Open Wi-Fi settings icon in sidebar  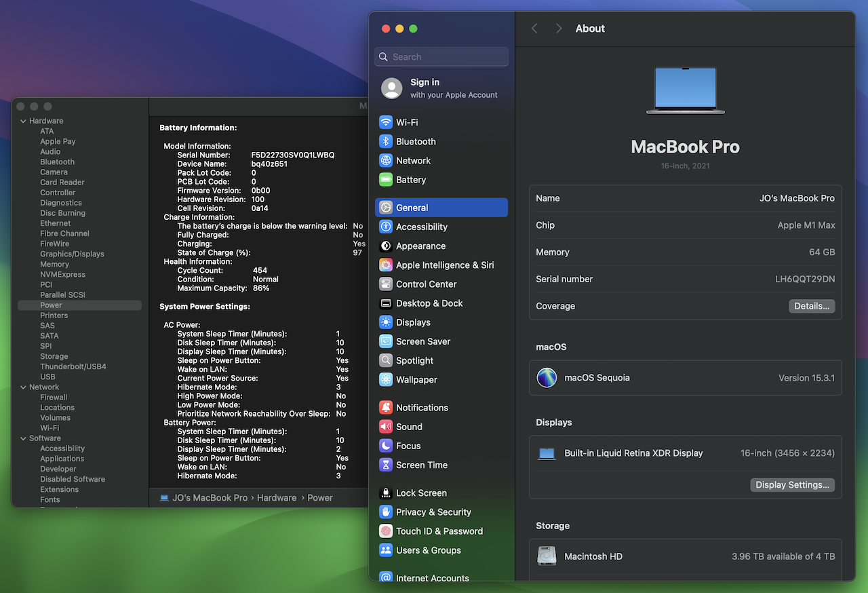386,122
